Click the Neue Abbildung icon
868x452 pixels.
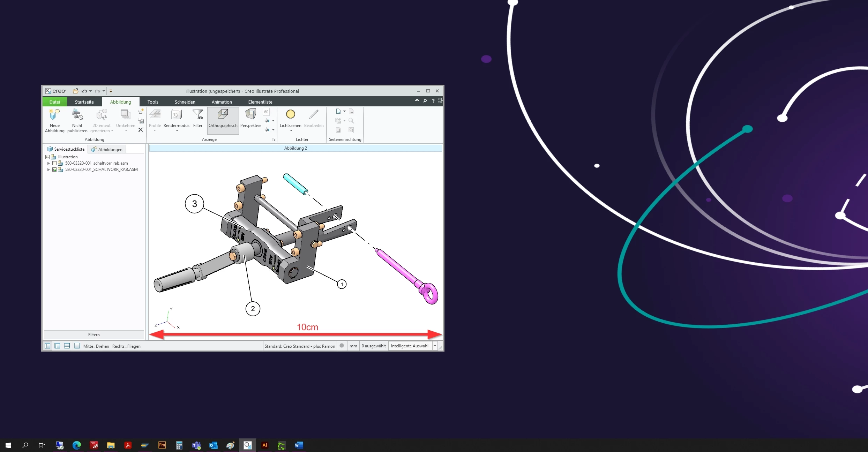[54, 115]
